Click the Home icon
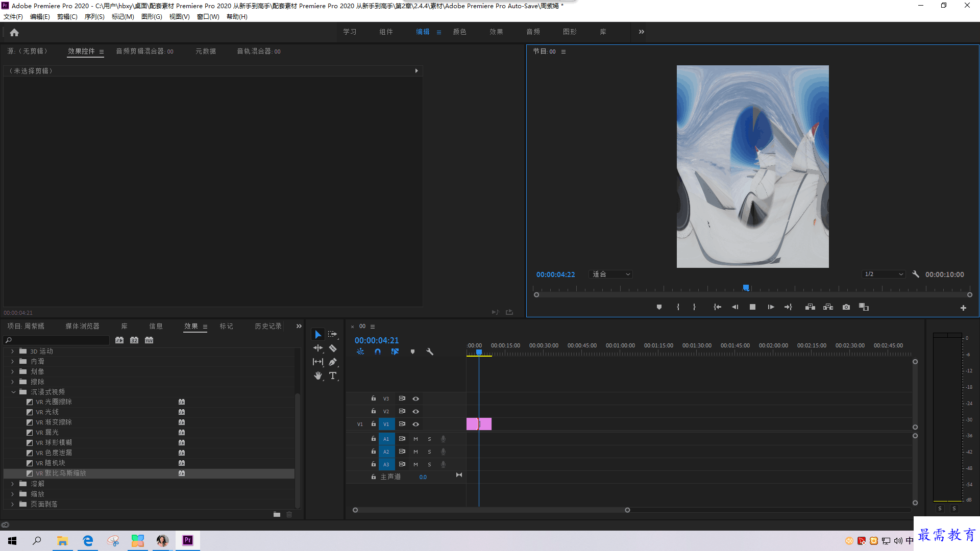Screen dimensions: 980x551 (14, 32)
